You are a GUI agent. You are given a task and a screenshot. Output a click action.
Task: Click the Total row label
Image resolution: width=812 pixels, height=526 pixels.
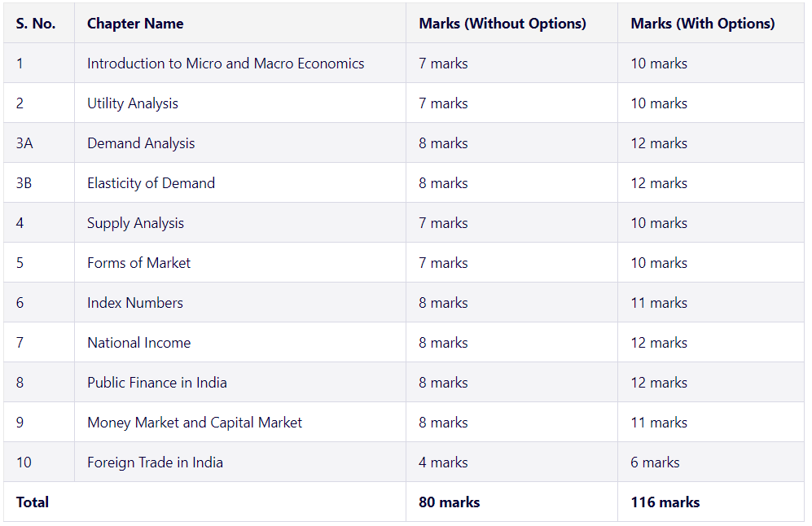(33, 502)
